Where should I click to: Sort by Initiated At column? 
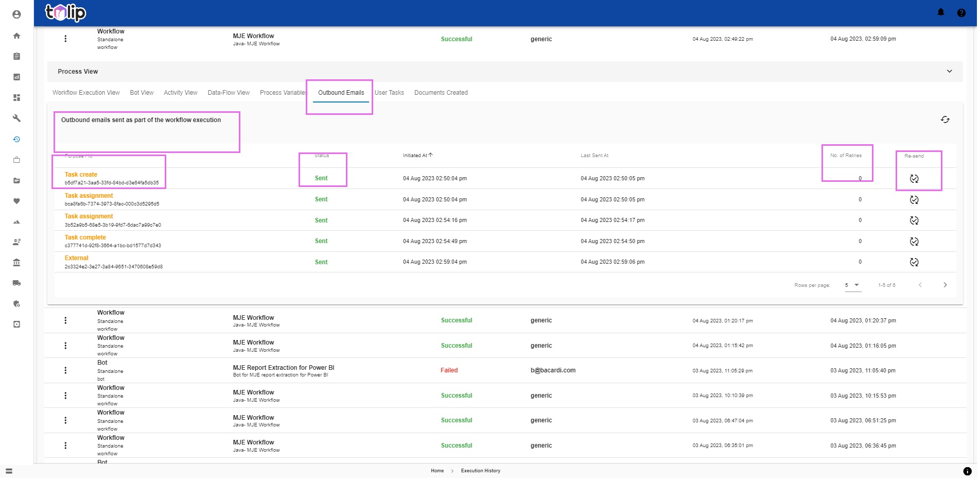pos(417,155)
